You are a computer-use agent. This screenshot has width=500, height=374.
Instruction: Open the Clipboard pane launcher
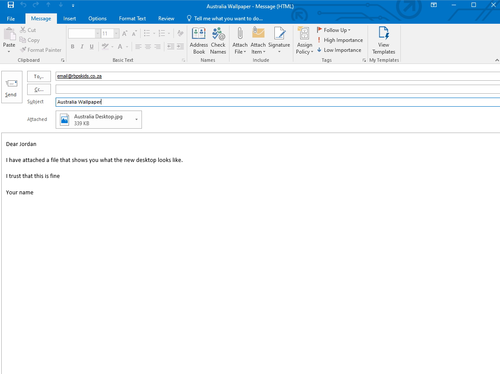point(62,60)
